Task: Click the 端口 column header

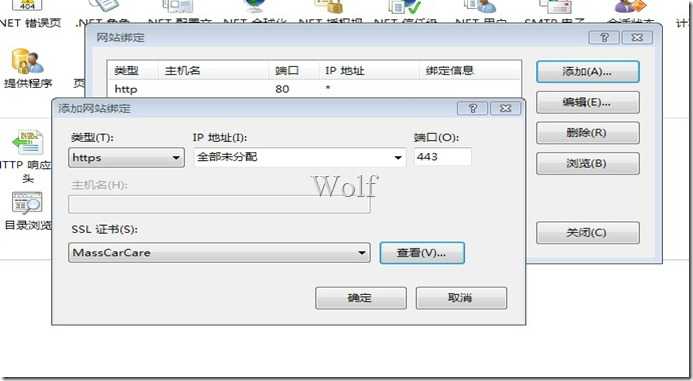Action: click(293, 70)
